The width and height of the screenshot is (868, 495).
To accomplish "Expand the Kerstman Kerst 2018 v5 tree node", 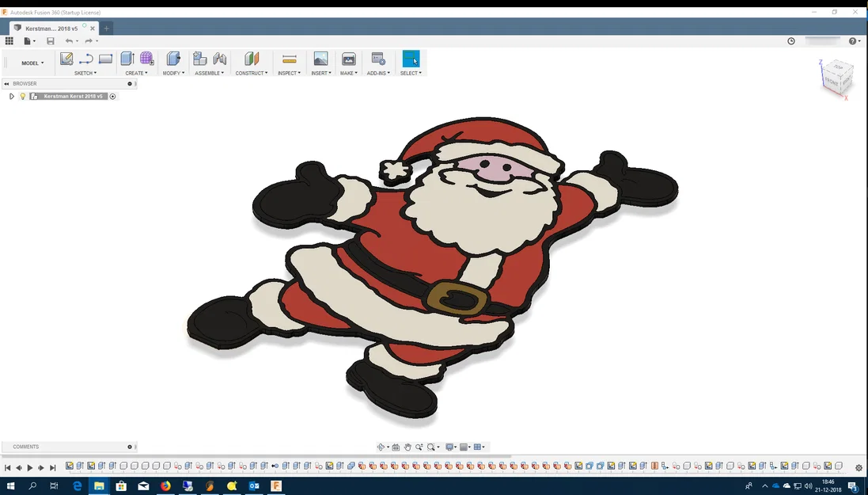I will tap(12, 97).
